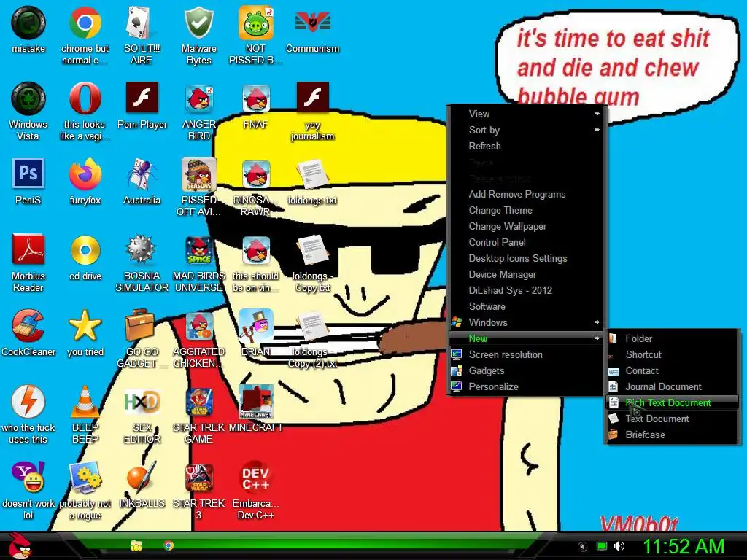Open Chrome from the taskbar
The height and width of the screenshot is (560, 747).
[x=169, y=545]
